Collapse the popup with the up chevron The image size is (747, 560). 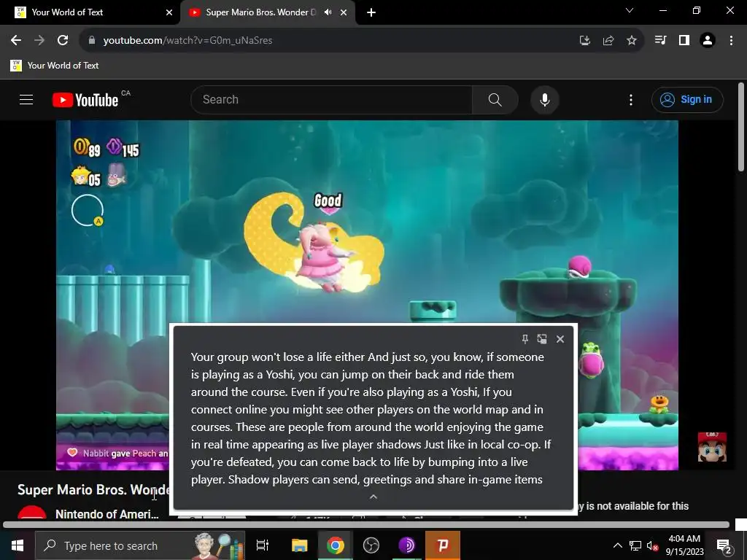pos(373,497)
